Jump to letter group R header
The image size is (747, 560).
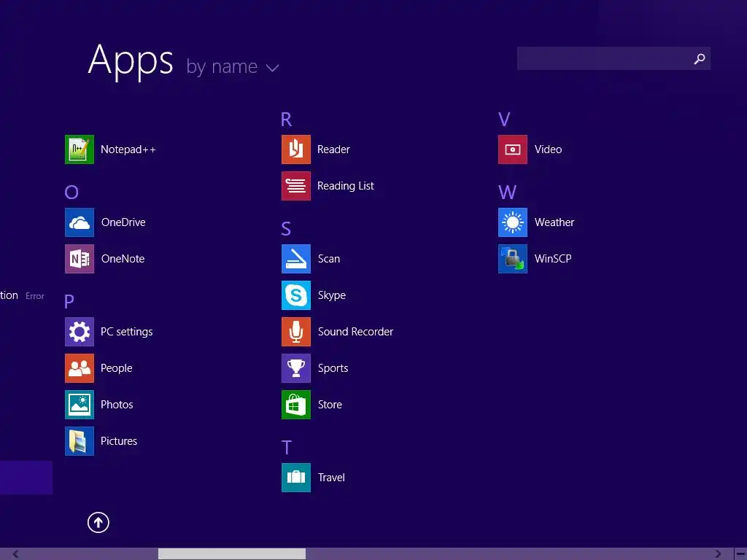(x=286, y=120)
